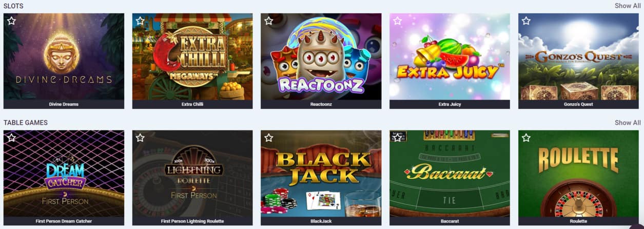Mark Reactoonz as favorite with star
Viewport: 644px width, 229px height.
(x=268, y=21)
